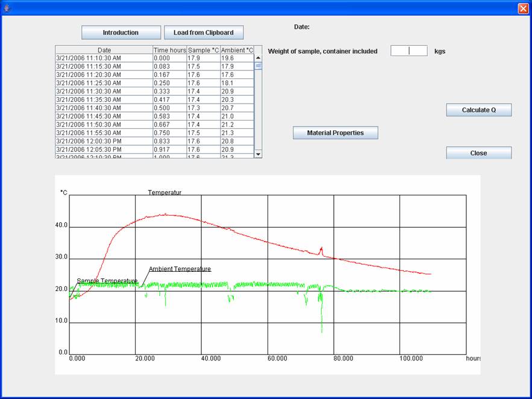Click sample value 17.3
Screen dimensions: 532x399
(204, 108)
